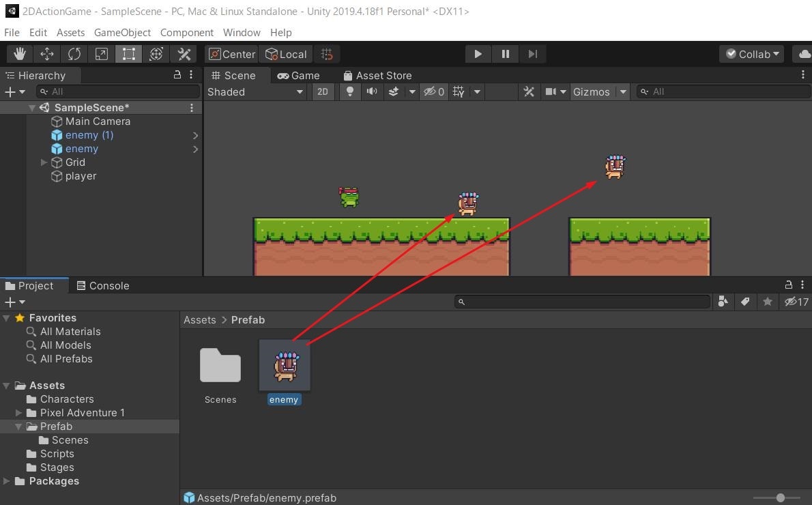This screenshot has height=505, width=812.
Task: Select the Rotate tool
Action: pos(74,54)
